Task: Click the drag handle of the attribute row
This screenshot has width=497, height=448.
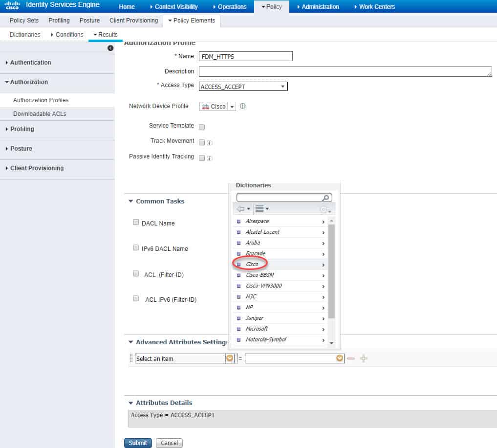Action: click(x=131, y=358)
